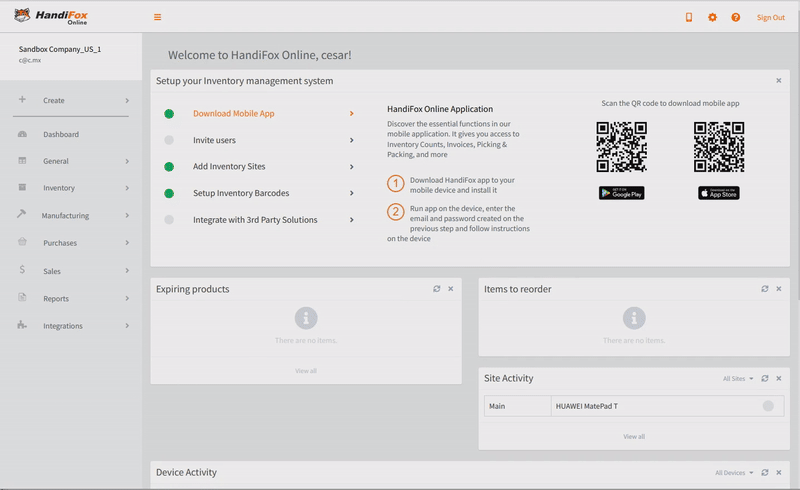The height and width of the screenshot is (490, 800).
Task: Close the Expiring products widget
Action: 451,289
